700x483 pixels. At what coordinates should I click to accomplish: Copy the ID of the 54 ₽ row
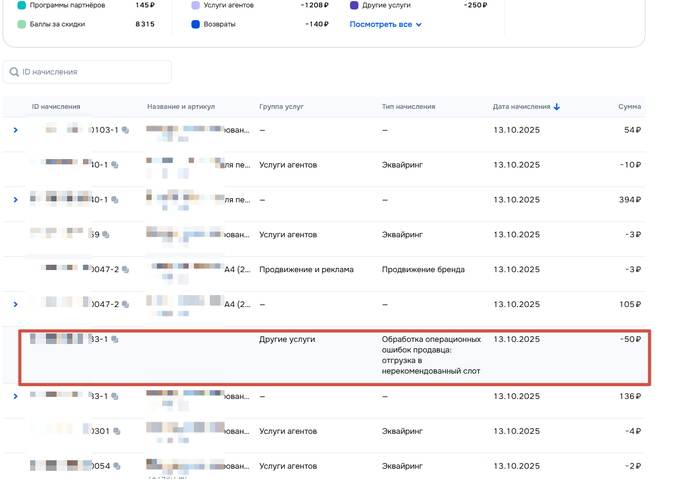[126, 131]
